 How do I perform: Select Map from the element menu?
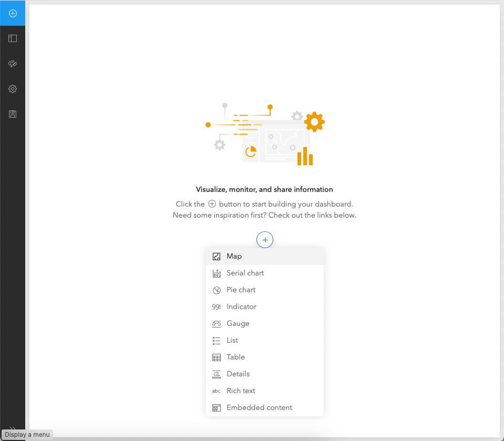click(x=264, y=256)
